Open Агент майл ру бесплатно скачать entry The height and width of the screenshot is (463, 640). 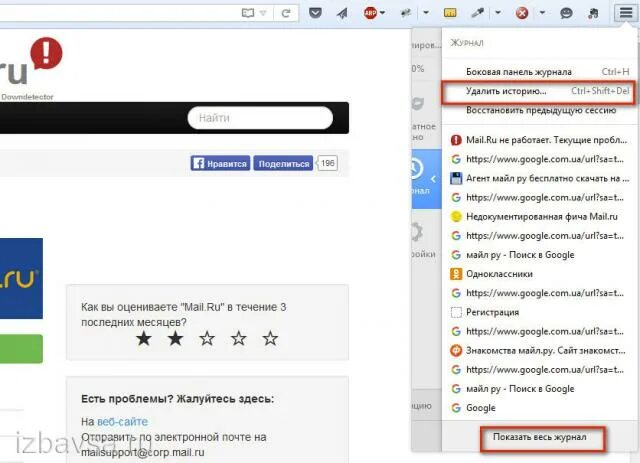pyautogui.click(x=539, y=178)
